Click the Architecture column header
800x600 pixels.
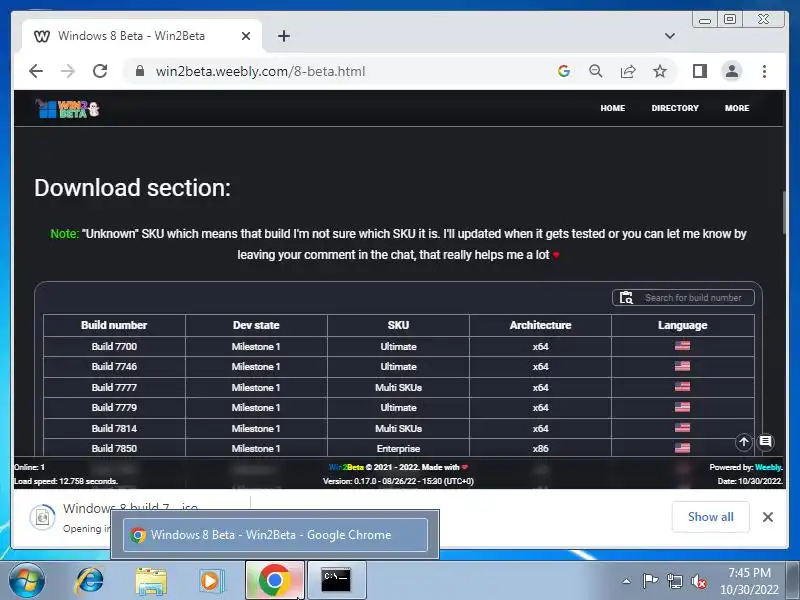[540, 325]
